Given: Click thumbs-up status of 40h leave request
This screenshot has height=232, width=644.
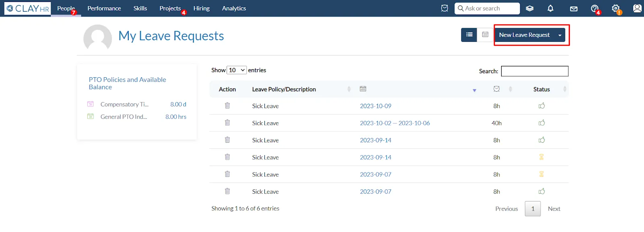Looking at the screenshot, I should coord(542,123).
